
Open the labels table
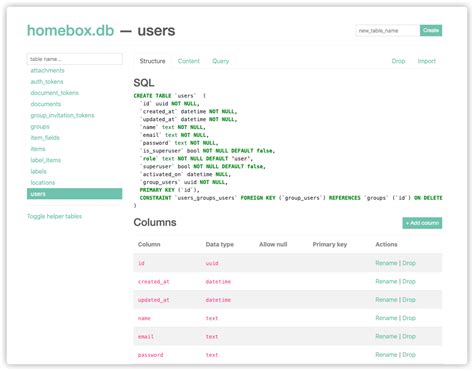(39, 171)
